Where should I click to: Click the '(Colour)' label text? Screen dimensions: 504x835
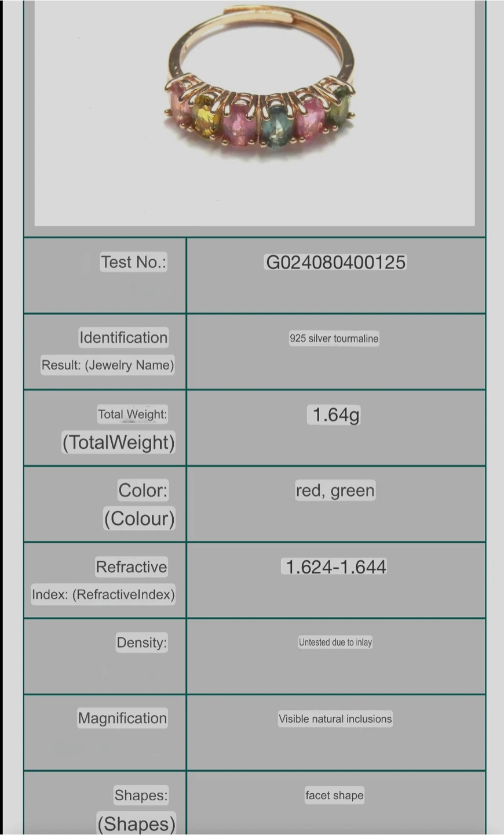[x=139, y=518]
